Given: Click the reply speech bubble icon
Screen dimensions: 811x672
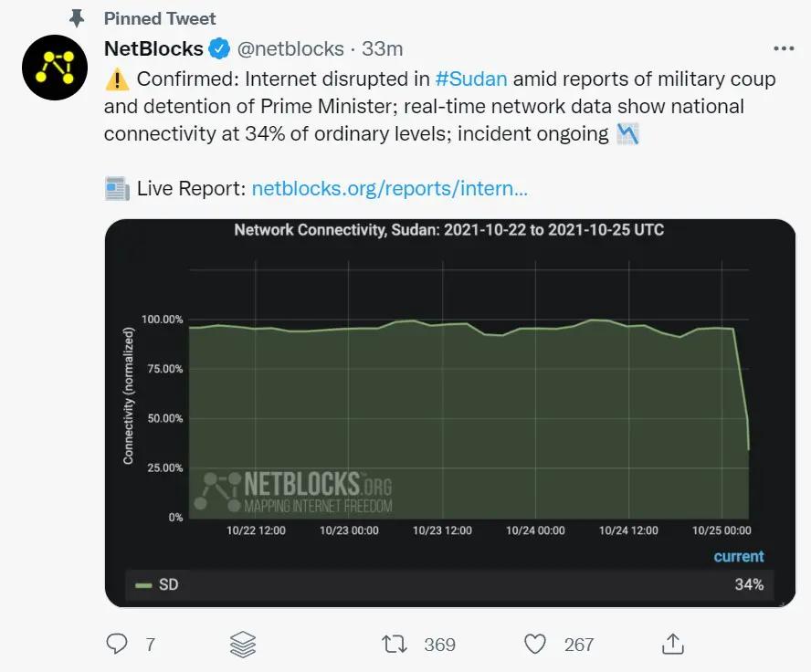Looking at the screenshot, I should coord(117,644).
